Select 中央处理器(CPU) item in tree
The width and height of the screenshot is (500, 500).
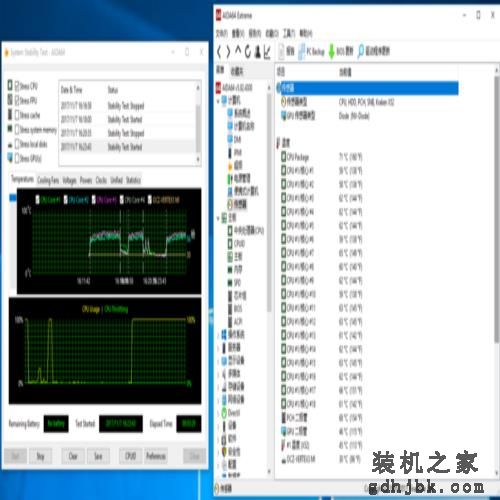(246, 230)
